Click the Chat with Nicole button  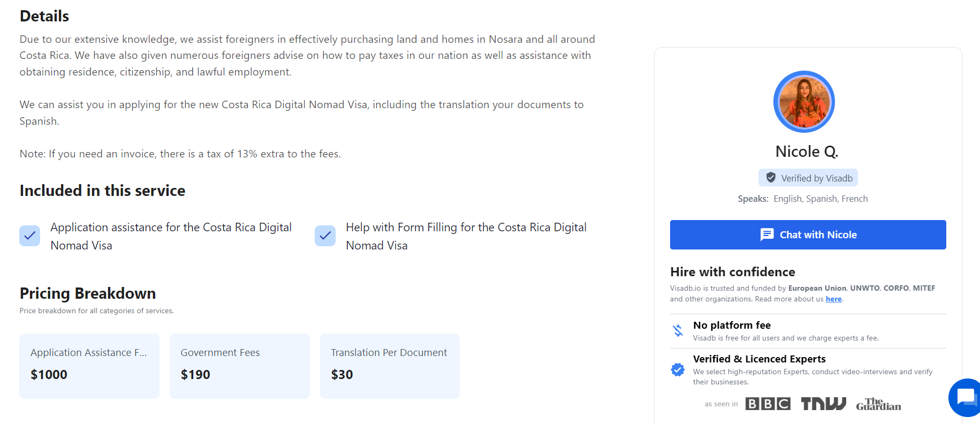(808, 234)
